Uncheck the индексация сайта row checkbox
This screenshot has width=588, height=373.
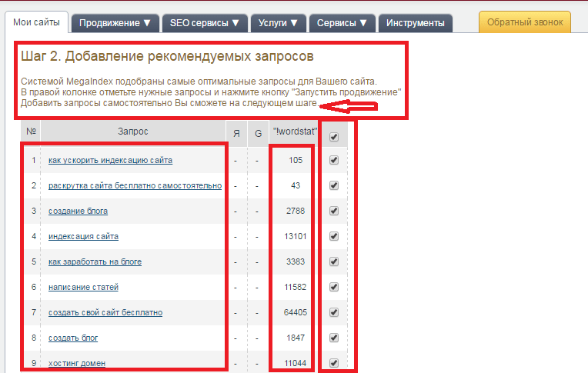point(334,236)
